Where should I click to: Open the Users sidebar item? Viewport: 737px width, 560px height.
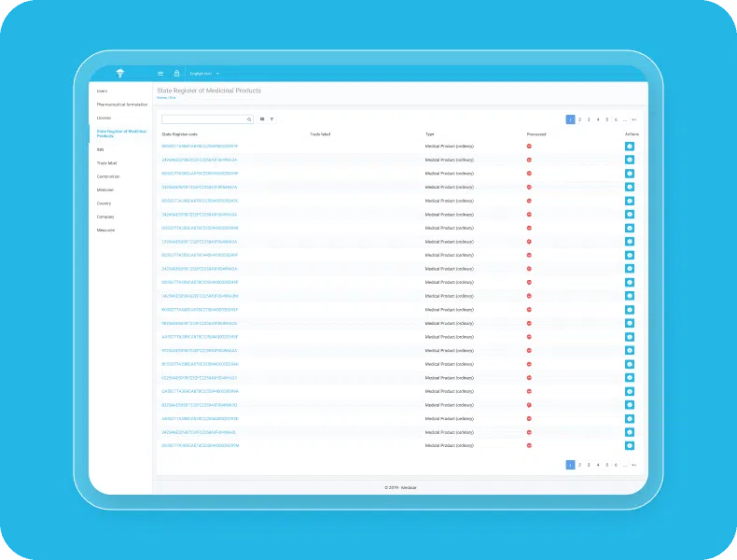point(102,91)
